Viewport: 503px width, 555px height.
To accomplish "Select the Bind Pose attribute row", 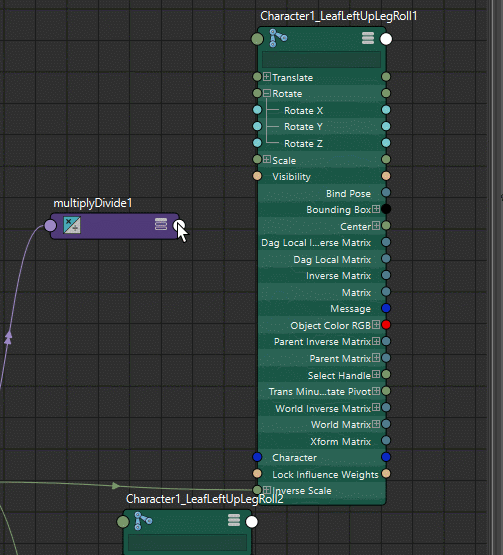I will [322, 193].
